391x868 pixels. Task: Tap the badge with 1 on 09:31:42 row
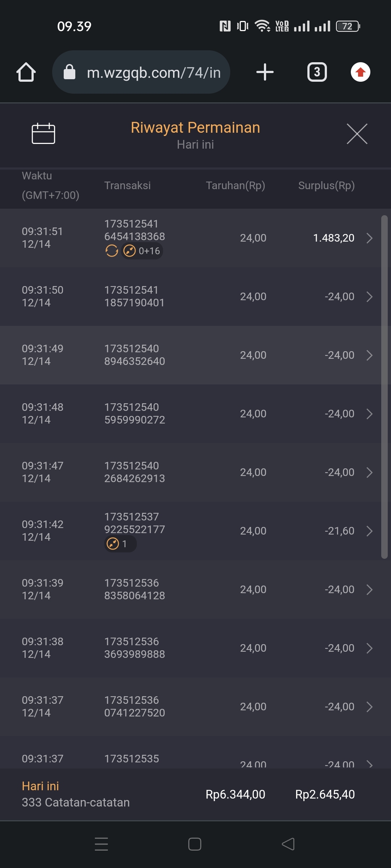[x=120, y=544]
